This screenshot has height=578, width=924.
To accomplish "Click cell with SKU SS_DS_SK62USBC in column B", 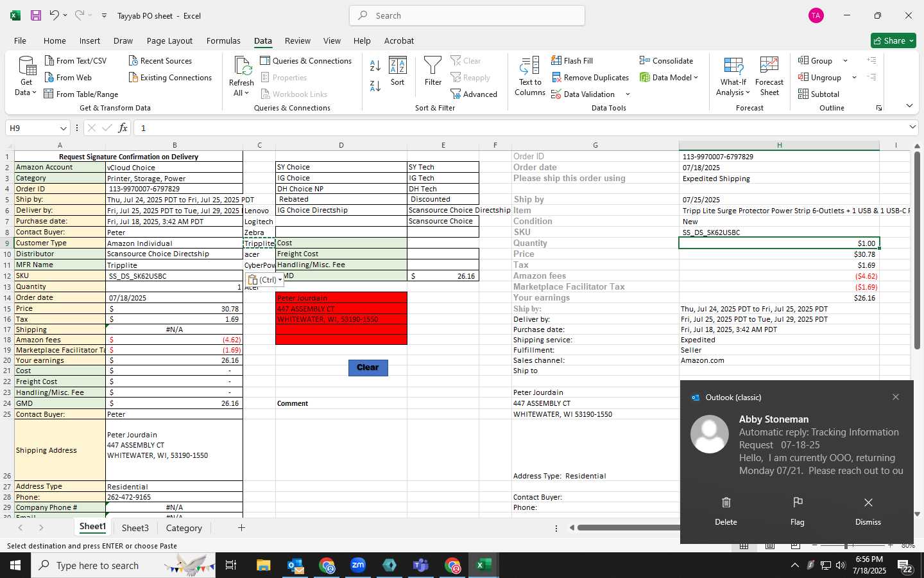I will [x=174, y=276].
